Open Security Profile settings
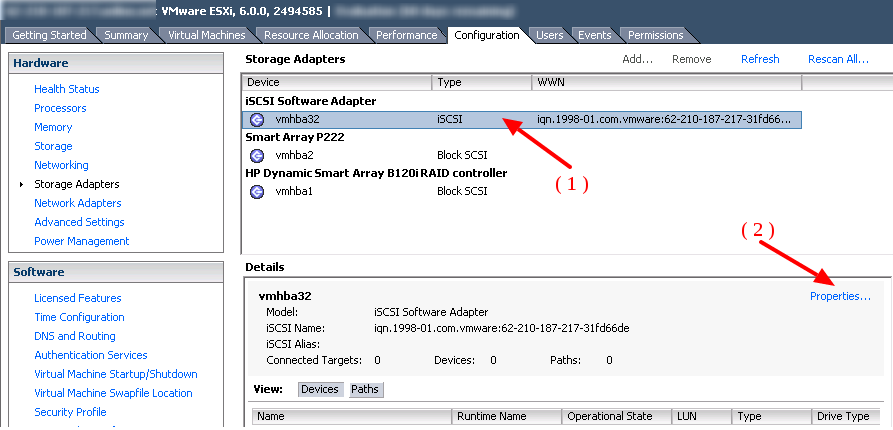This screenshot has height=430, width=893. [x=70, y=412]
